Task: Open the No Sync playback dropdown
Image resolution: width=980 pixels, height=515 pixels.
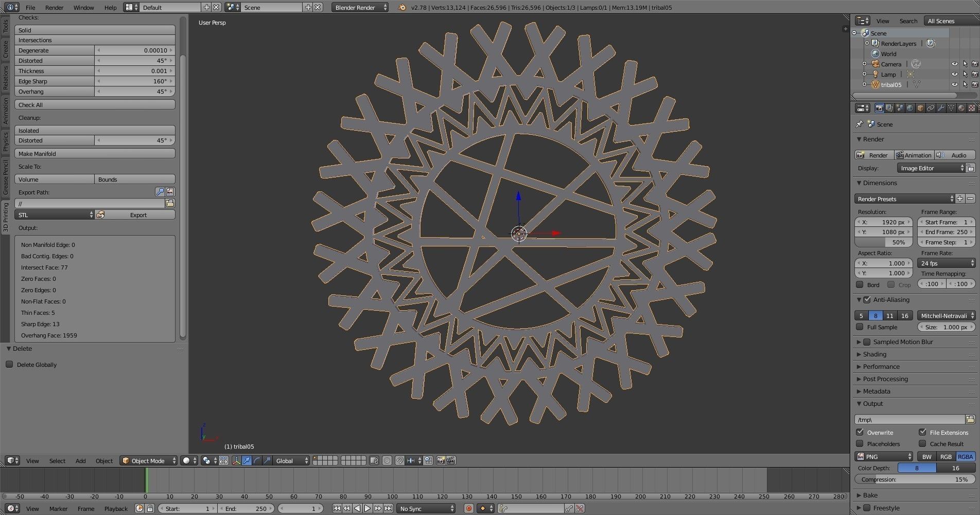Action: (x=427, y=508)
